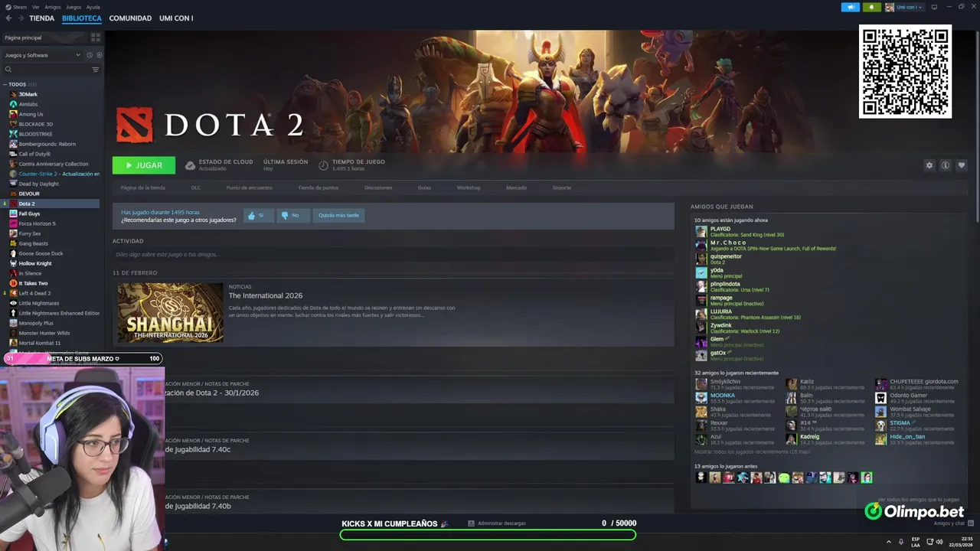Viewport: 980px width, 551px height.
Task: Open the green notifications bell
Action: pos(871,7)
